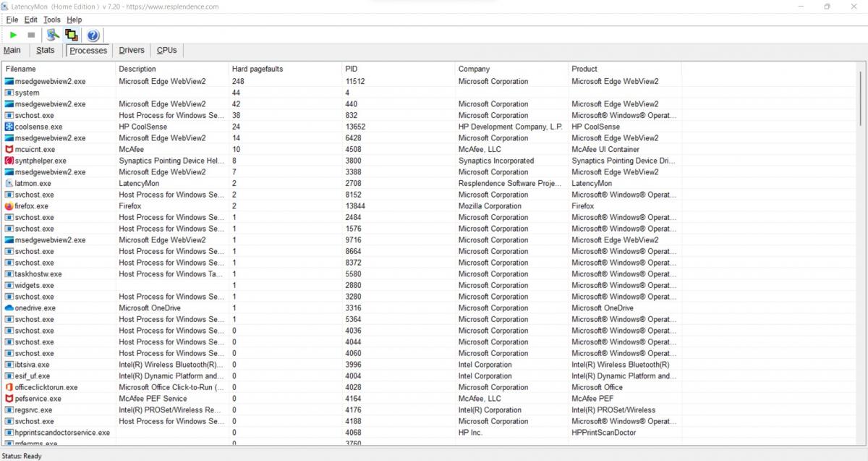868x461 pixels.
Task: Click the icon beside esif_uf.exe
Action: pyautogui.click(x=9, y=376)
